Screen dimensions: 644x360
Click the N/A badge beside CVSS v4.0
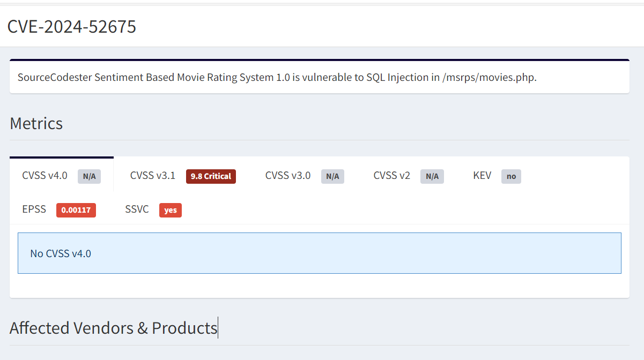[x=89, y=176]
